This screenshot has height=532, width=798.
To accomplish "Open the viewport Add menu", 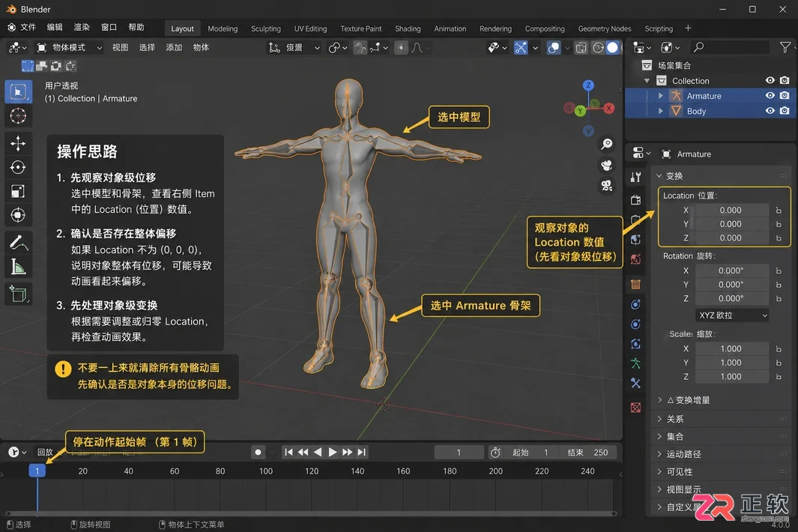I will click(x=174, y=47).
